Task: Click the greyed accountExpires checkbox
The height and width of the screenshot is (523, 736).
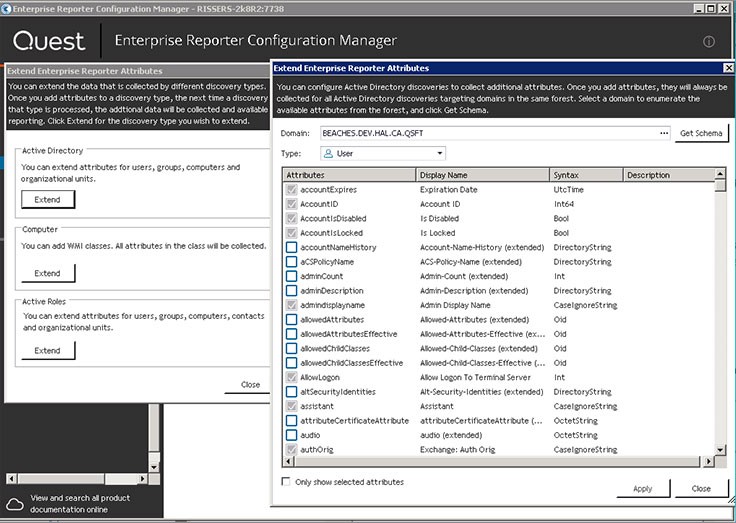Action: pyautogui.click(x=291, y=190)
